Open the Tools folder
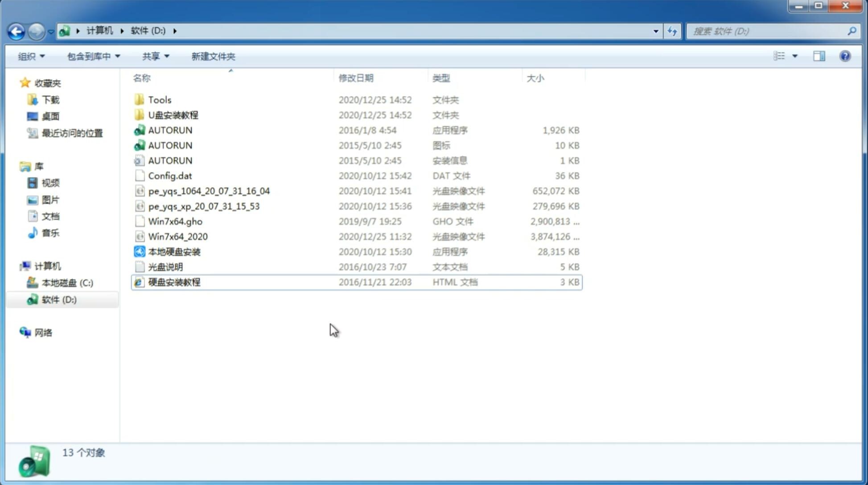868x485 pixels. click(x=160, y=99)
